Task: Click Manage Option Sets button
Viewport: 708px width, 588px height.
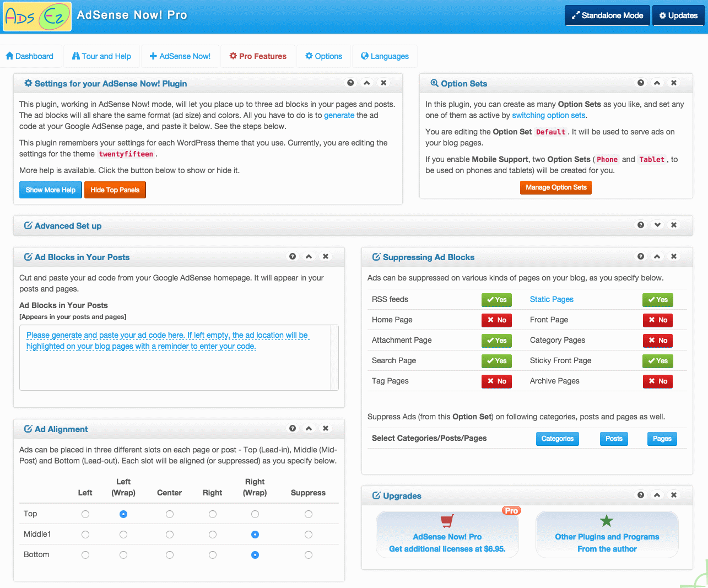Action: tap(556, 187)
